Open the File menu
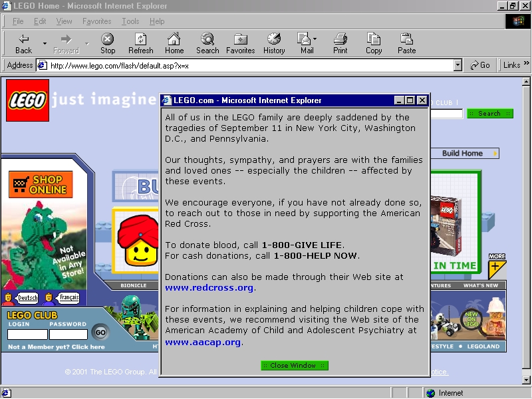The image size is (532, 399). pyautogui.click(x=18, y=21)
